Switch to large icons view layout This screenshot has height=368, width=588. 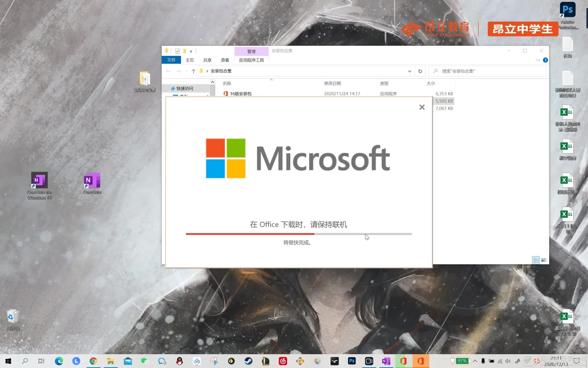click(543, 260)
